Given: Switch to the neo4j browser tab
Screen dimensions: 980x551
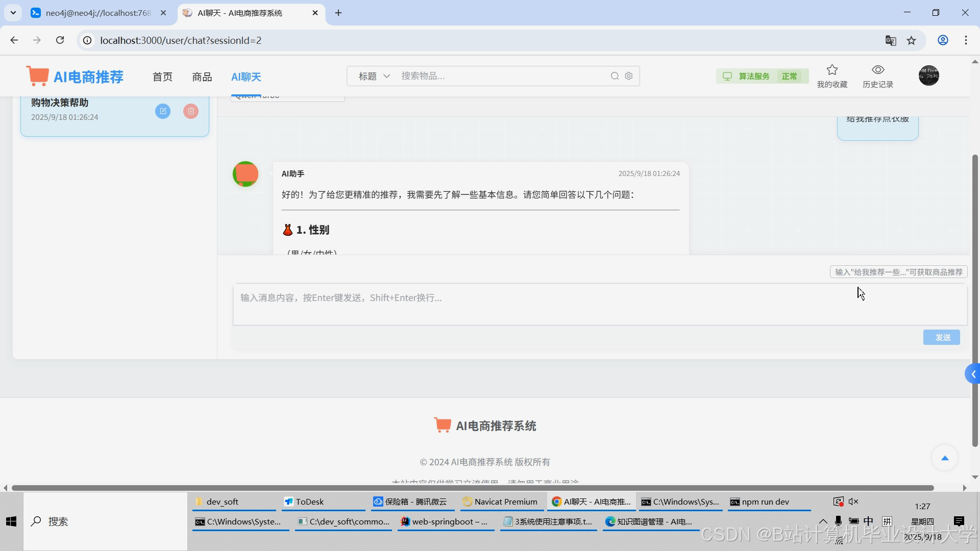Looking at the screenshot, I should 98,13.
